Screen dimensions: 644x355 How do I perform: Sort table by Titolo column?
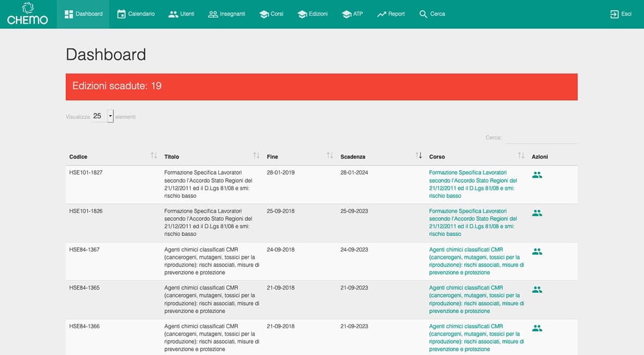(x=256, y=156)
